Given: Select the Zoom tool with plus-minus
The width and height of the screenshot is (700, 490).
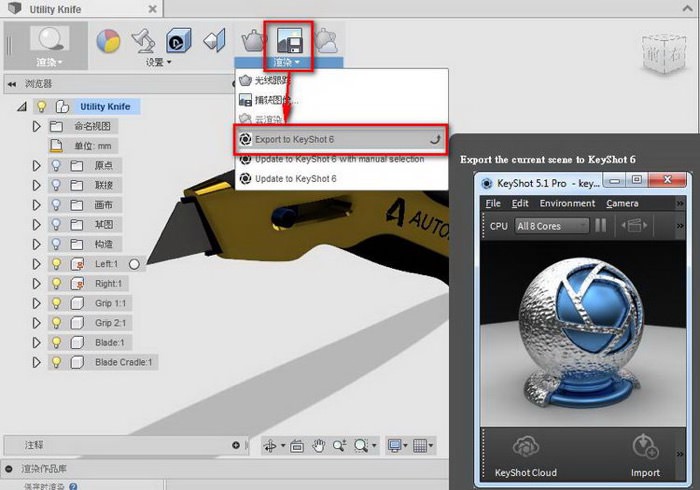Looking at the screenshot, I should 339,445.
